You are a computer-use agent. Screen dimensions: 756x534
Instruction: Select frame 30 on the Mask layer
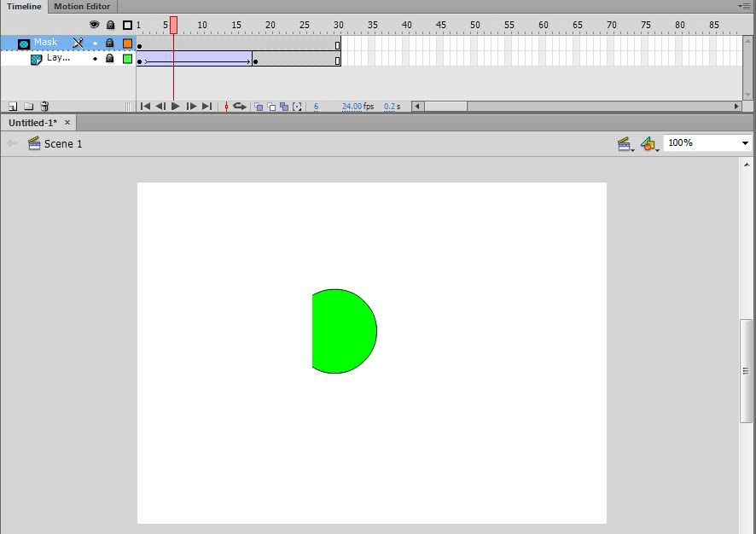click(336, 42)
